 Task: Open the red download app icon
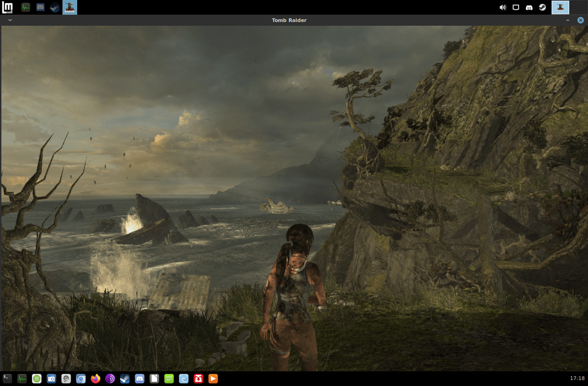(x=198, y=379)
